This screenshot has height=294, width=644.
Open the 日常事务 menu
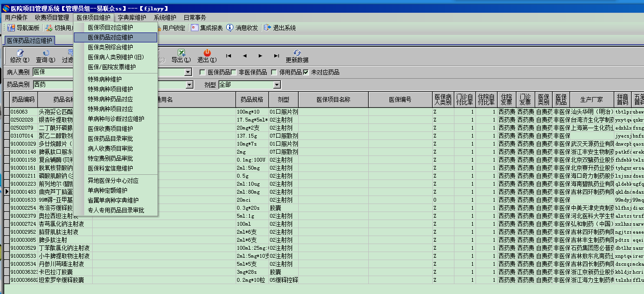(195, 17)
